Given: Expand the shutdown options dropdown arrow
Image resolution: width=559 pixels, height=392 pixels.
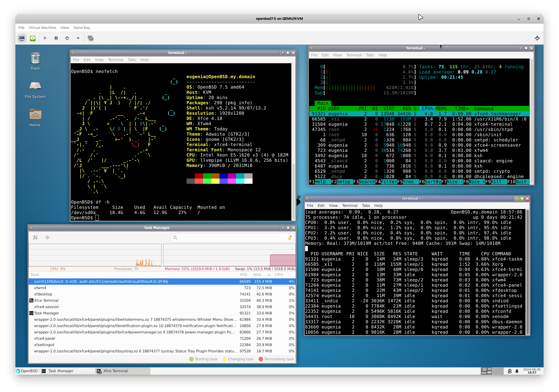Looking at the screenshot, I should [78, 38].
